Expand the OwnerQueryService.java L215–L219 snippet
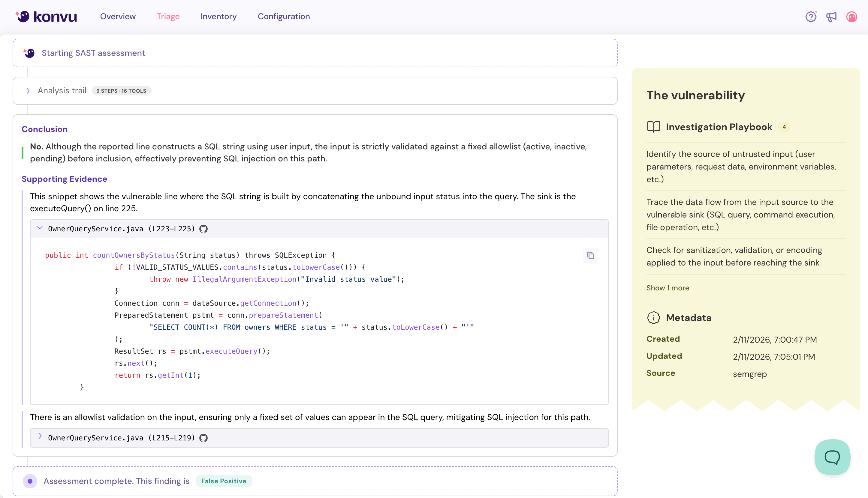868x498 pixels. pos(40,436)
